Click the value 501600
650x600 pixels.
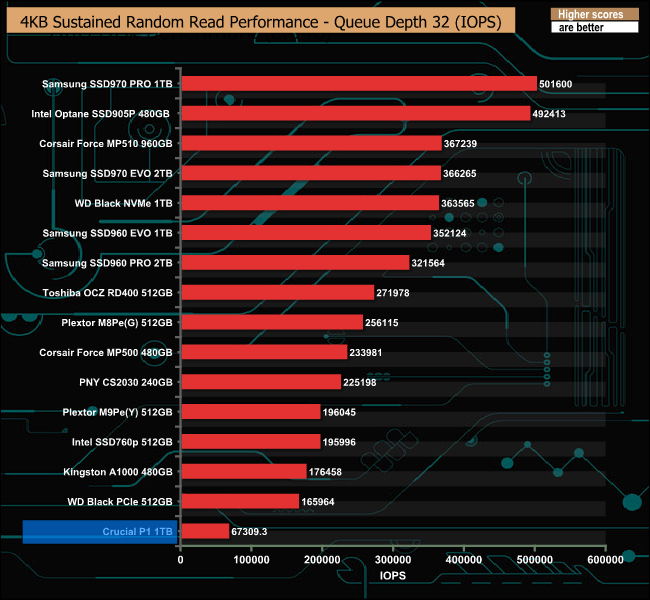[555, 84]
